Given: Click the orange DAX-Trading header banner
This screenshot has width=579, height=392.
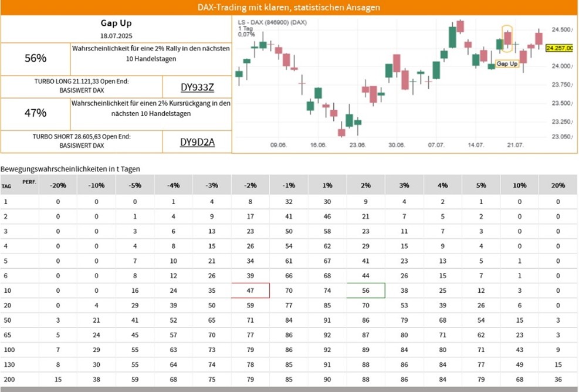Looking at the screenshot, I should pos(289,8).
